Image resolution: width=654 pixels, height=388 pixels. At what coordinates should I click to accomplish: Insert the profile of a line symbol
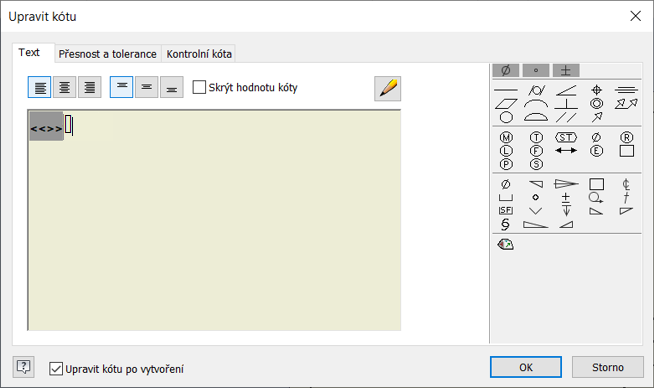click(536, 103)
